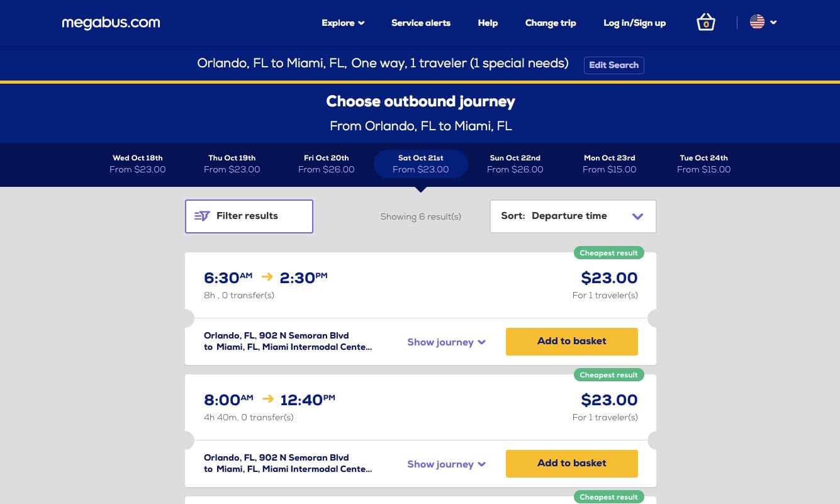Click Filter results
Viewport: 840px width, 504px height.
(249, 216)
